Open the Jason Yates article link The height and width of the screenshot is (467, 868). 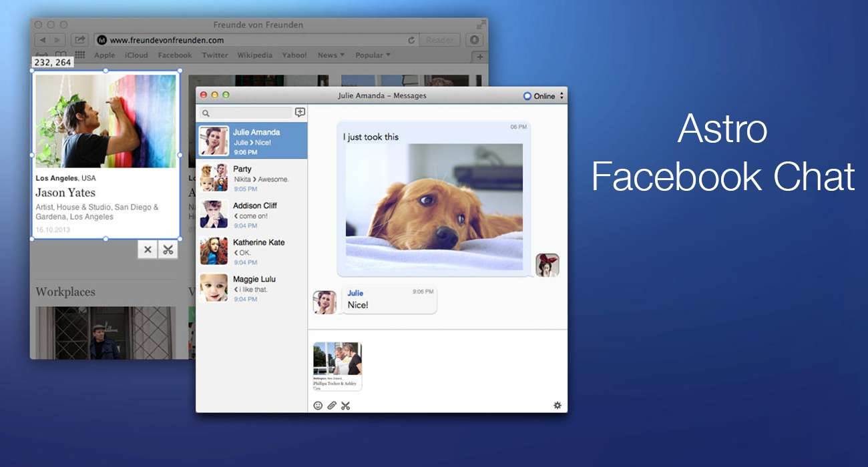pos(65,193)
